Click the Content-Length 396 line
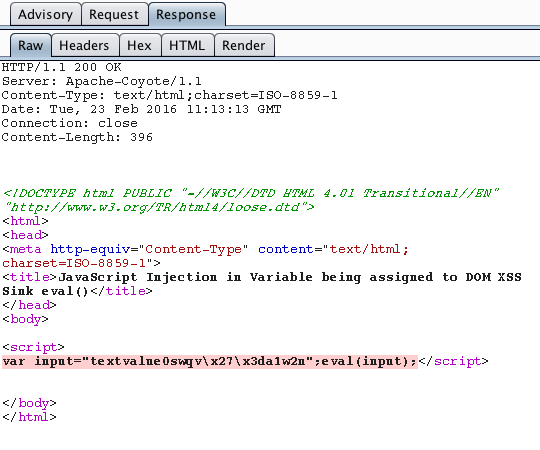The height and width of the screenshot is (450, 540). pos(77,137)
